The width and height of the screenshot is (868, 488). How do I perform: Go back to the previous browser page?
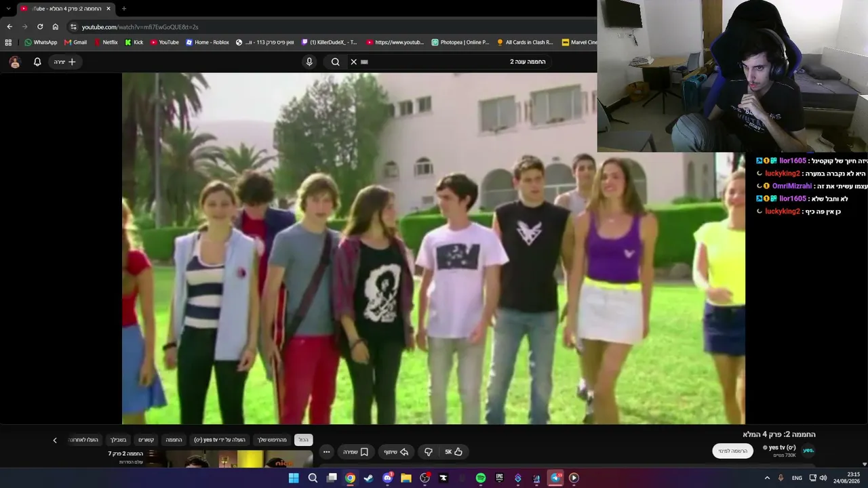[9, 26]
